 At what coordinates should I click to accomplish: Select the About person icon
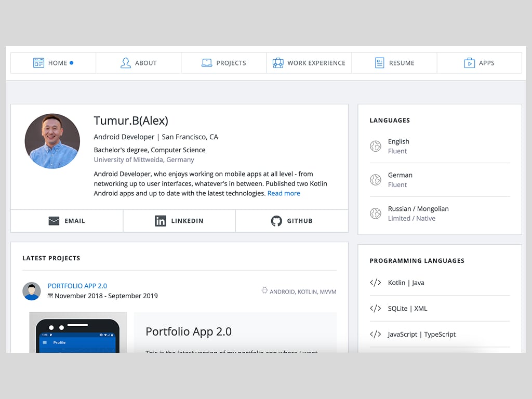coord(125,62)
